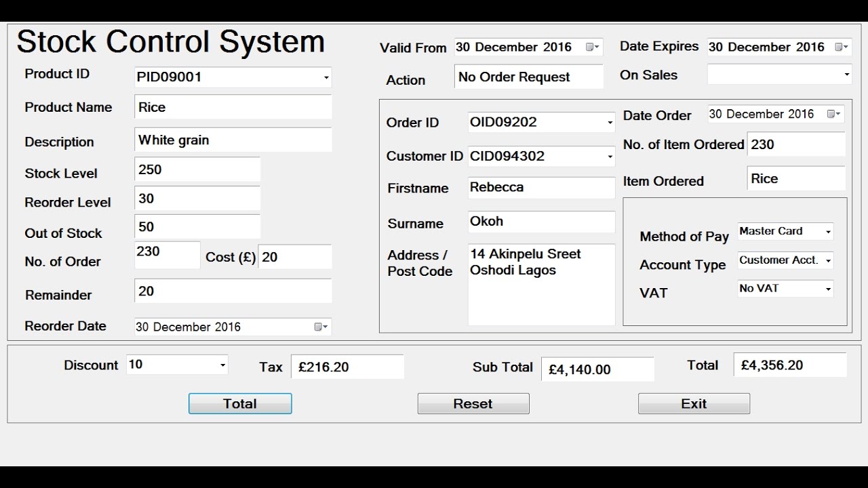
Task: Click the Description field with White grain
Action: [233, 140]
